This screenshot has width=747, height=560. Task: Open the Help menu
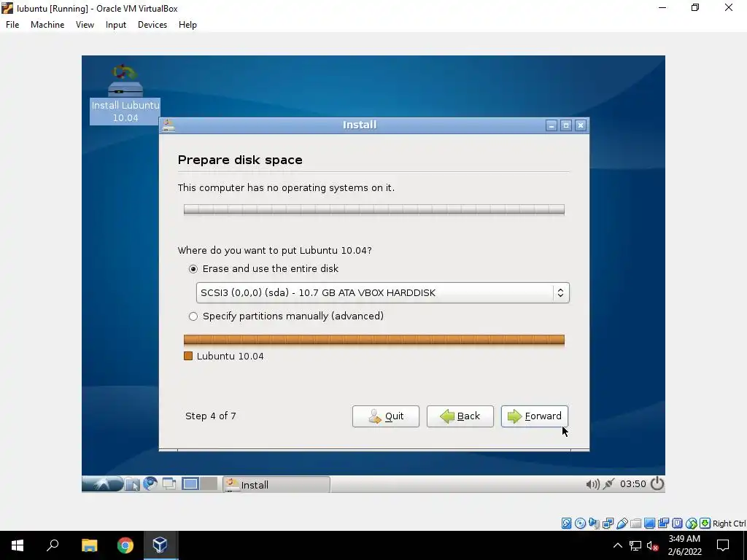(187, 25)
